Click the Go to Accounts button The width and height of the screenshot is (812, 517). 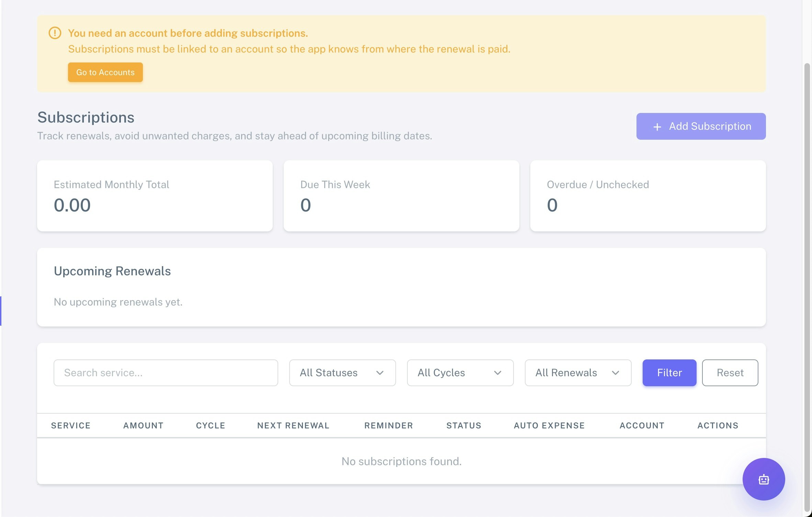tap(105, 72)
